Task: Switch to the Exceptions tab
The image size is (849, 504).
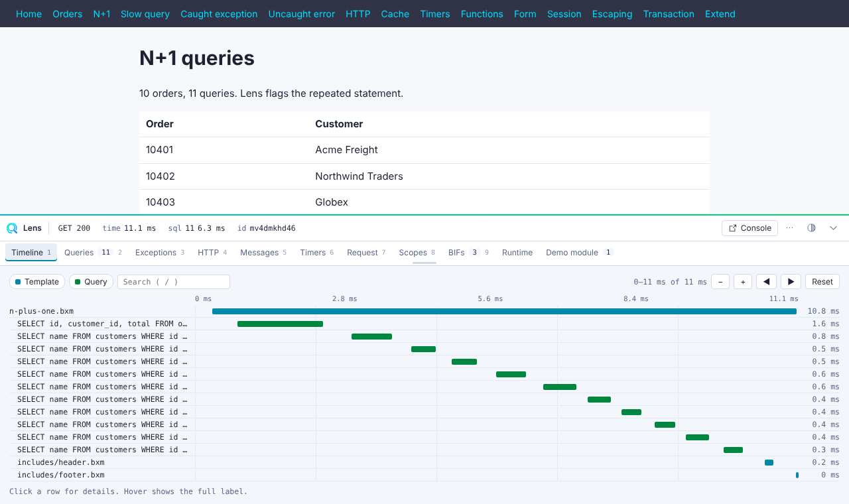Action: click(160, 253)
